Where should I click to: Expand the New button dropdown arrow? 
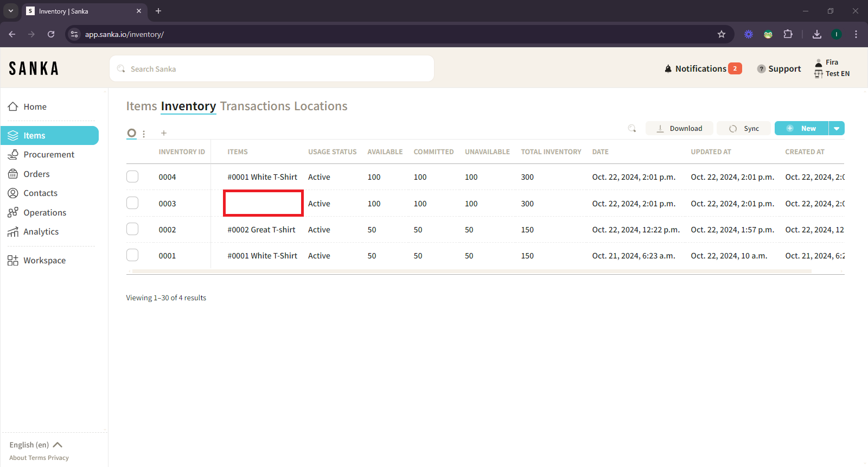(837, 129)
